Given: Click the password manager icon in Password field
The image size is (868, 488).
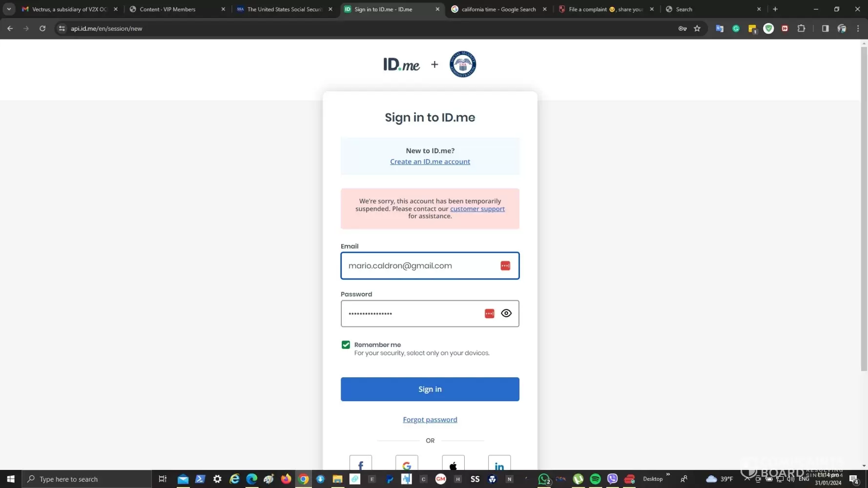Looking at the screenshot, I should pyautogui.click(x=489, y=313).
